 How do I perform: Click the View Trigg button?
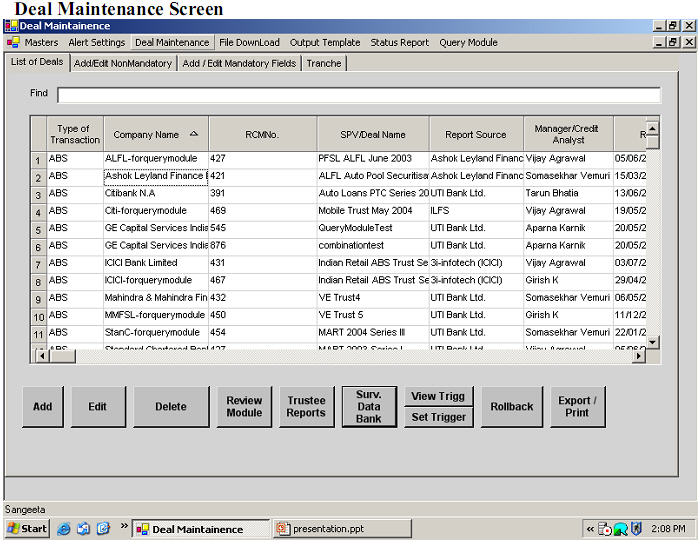coord(438,396)
